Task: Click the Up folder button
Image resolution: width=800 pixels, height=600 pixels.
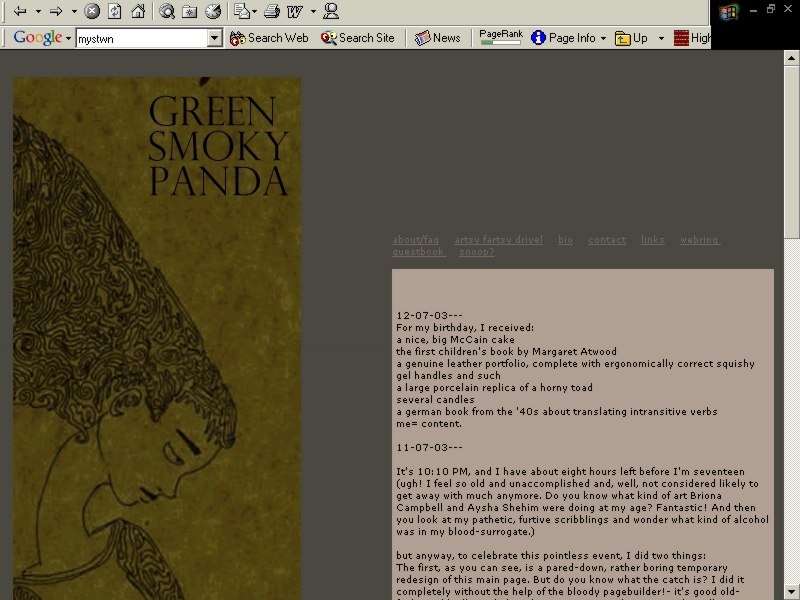Action: click(x=631, y=38)
